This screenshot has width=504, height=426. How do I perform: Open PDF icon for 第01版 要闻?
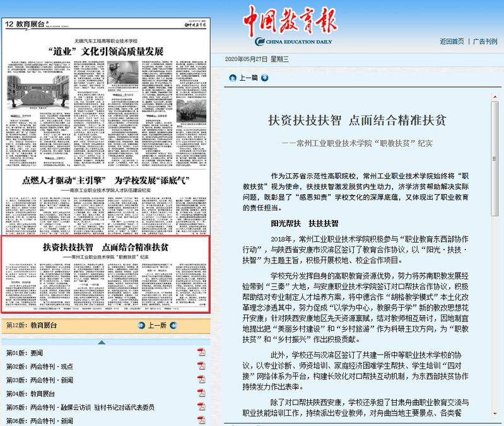pos(201,352)
